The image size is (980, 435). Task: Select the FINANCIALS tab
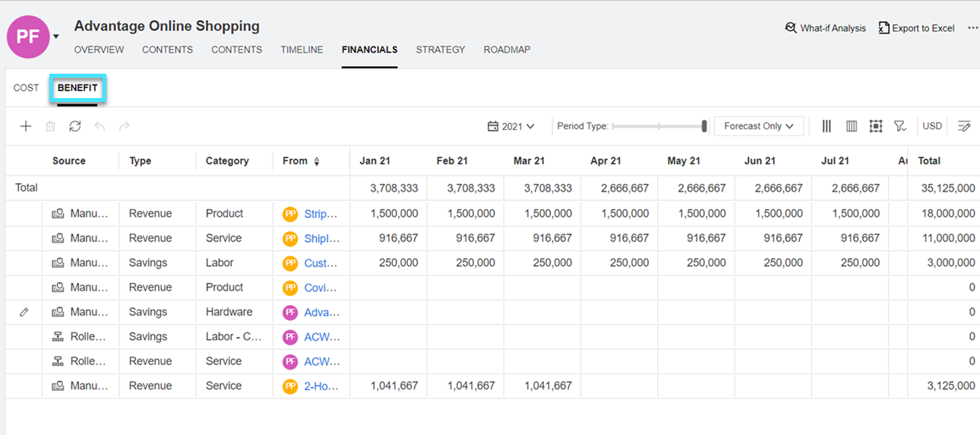tap(369, 49)
